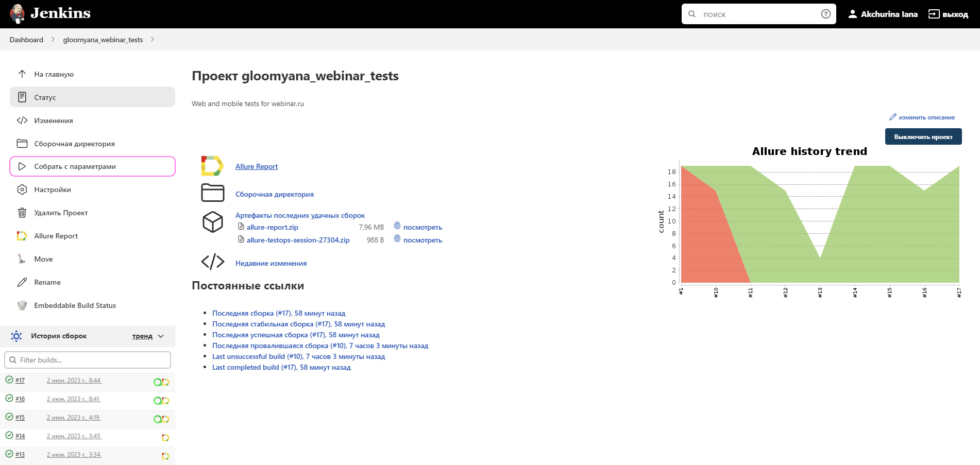Open Настройки in the sidebar
The height and width of the screenshot is (465, 980).
[92, 190]
